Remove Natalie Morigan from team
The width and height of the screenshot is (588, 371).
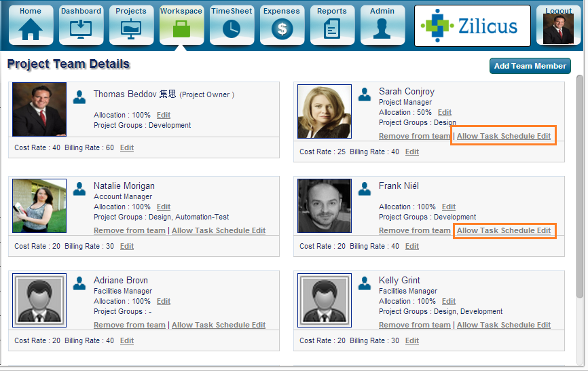coord(129,230)
